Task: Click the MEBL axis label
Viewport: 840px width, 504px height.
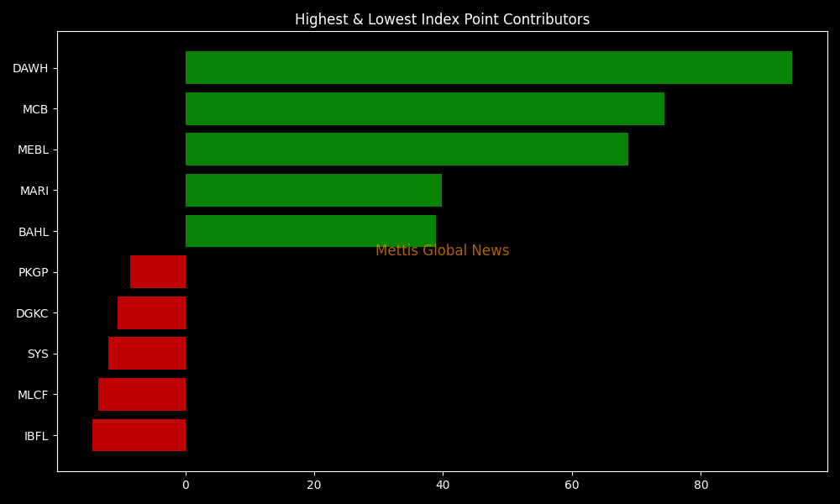Action: click(x=34, y=150)
